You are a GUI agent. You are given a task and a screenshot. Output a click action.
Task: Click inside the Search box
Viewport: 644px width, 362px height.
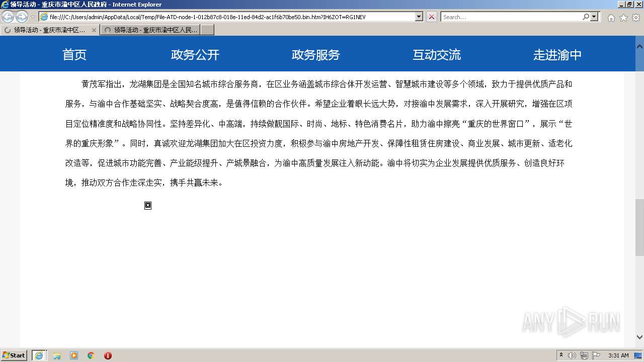[511, 17]
